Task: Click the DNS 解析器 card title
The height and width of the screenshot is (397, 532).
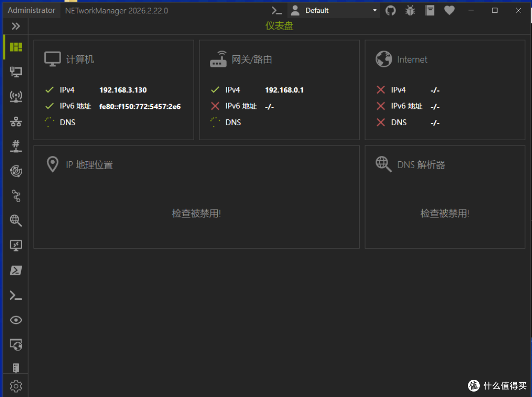Action: 421,165
